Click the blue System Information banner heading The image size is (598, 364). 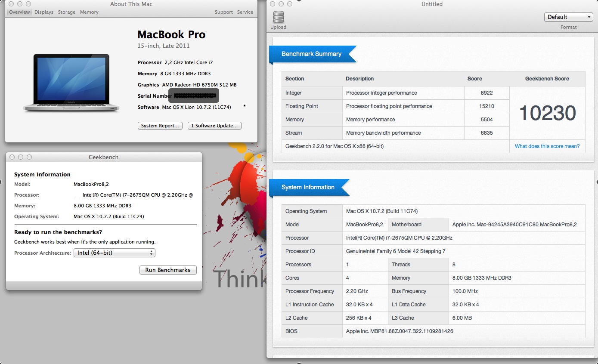click(308, 187)
